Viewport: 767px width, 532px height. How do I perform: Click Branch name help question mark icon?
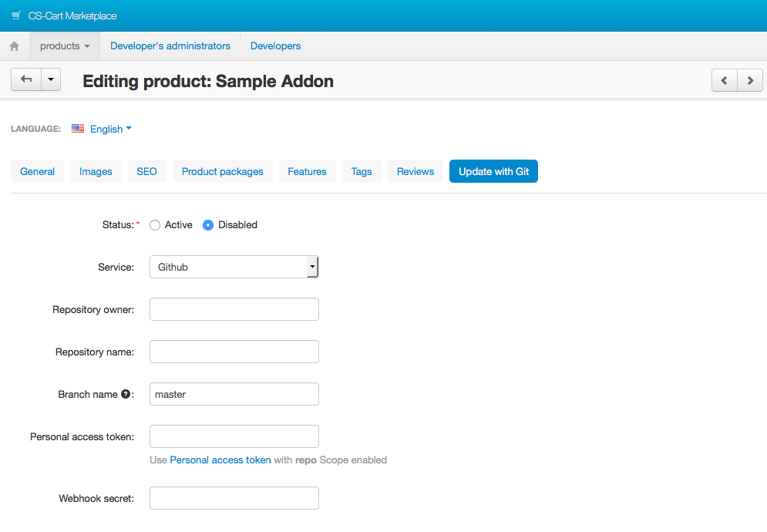coord(126,394)
